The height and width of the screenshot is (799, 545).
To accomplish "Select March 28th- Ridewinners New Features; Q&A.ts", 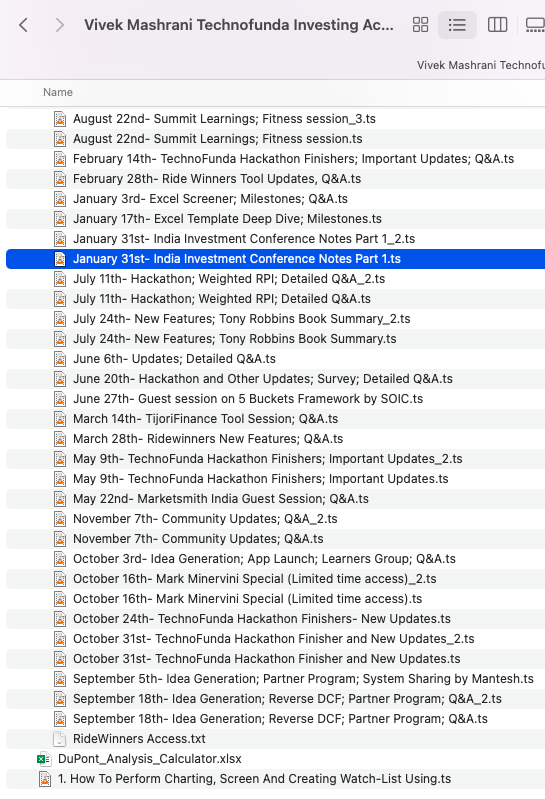I will (208, 439).
